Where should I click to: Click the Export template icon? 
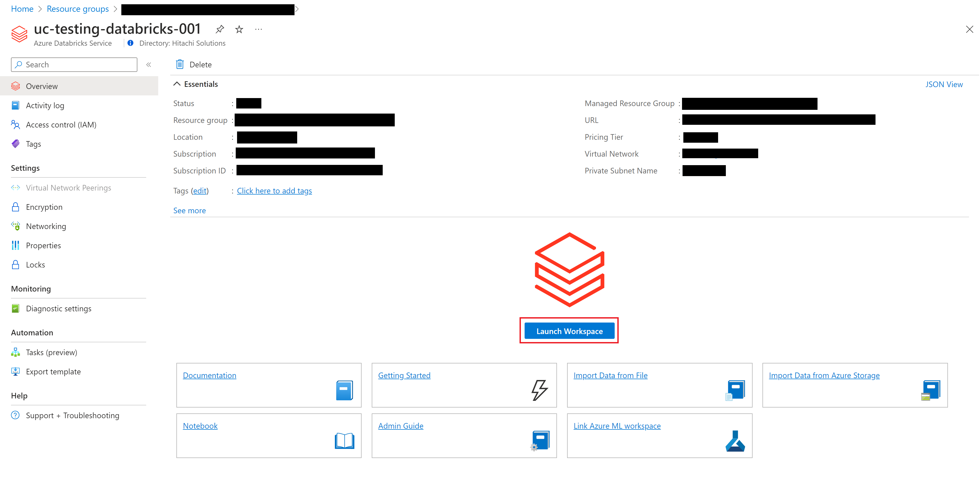coord(16,372)
